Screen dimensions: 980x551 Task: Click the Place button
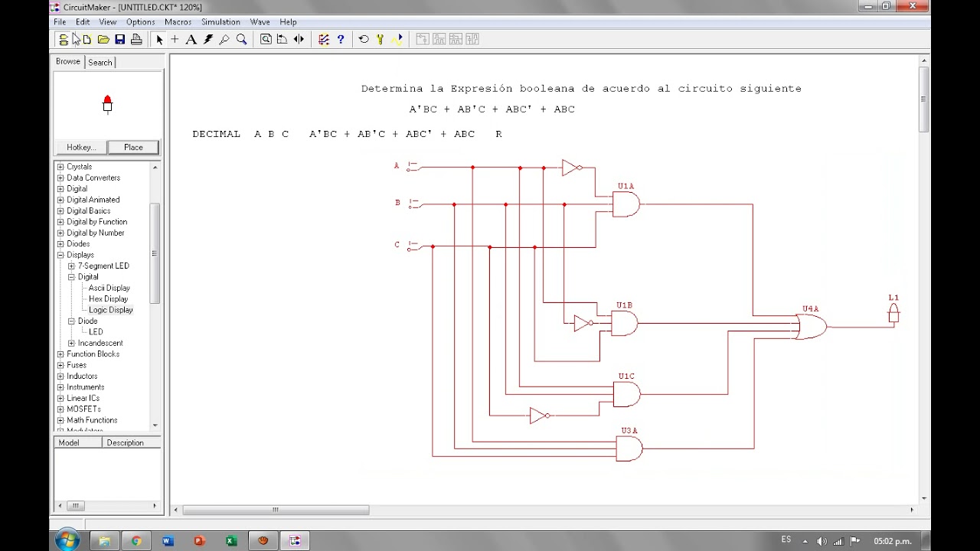(133, 147)
